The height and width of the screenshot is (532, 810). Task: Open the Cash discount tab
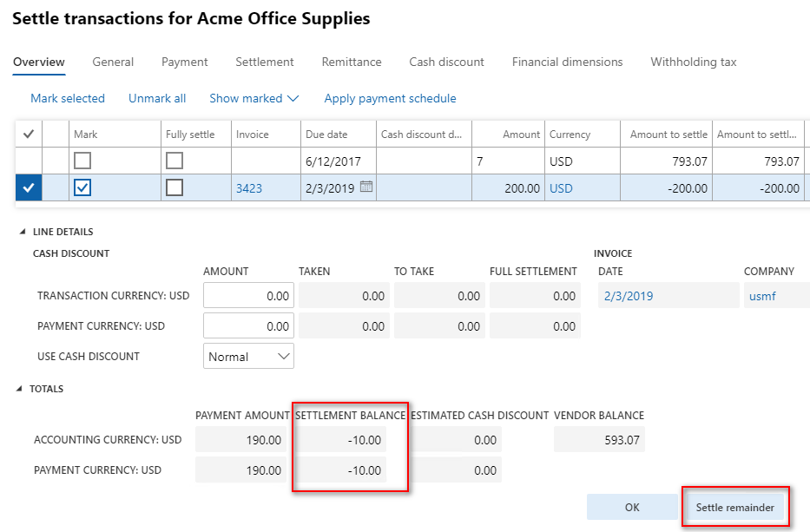pyautogui.click(x=446, y=62)
